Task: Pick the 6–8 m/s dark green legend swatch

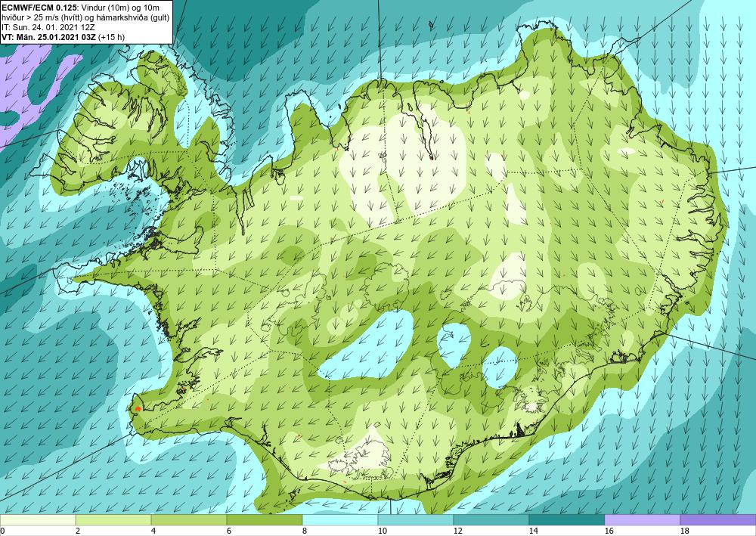Action: pyautogui.click(x=264, y=519)
